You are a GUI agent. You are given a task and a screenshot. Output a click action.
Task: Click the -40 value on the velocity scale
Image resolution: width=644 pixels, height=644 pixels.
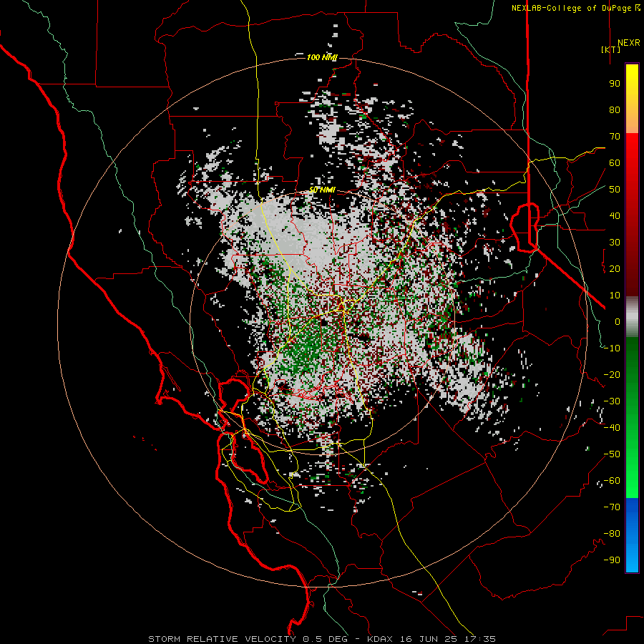(612, 428)
